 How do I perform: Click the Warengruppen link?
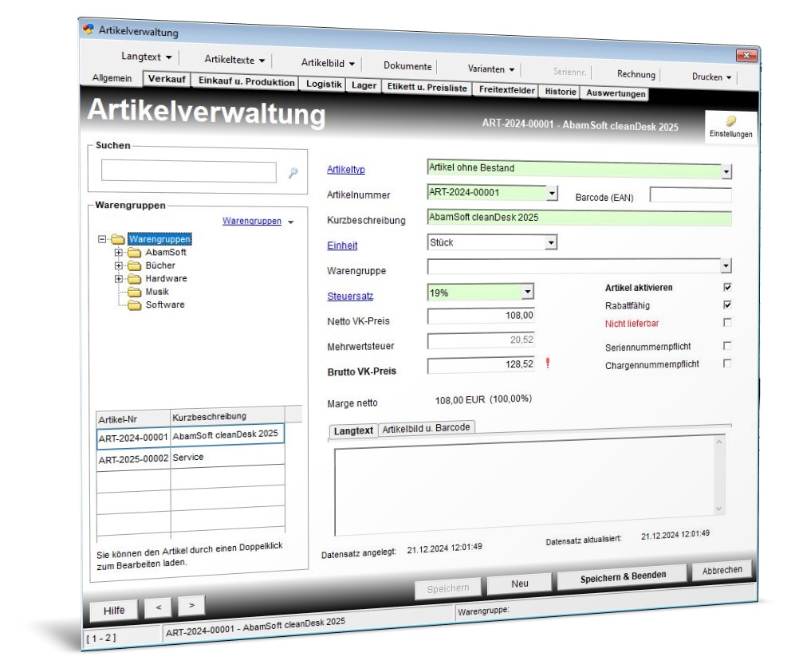click(251, 221)
